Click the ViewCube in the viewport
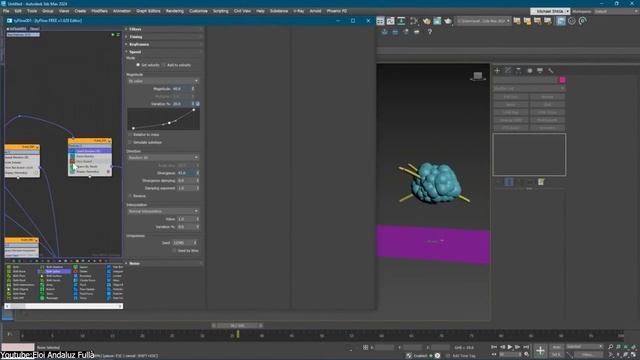Viewport: 640px width, 360px height. click(478, 76)
